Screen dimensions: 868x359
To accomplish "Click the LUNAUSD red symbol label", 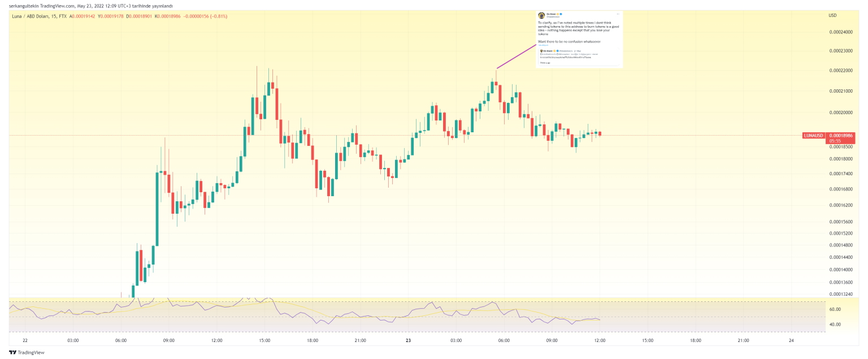I will click(813, 136).
